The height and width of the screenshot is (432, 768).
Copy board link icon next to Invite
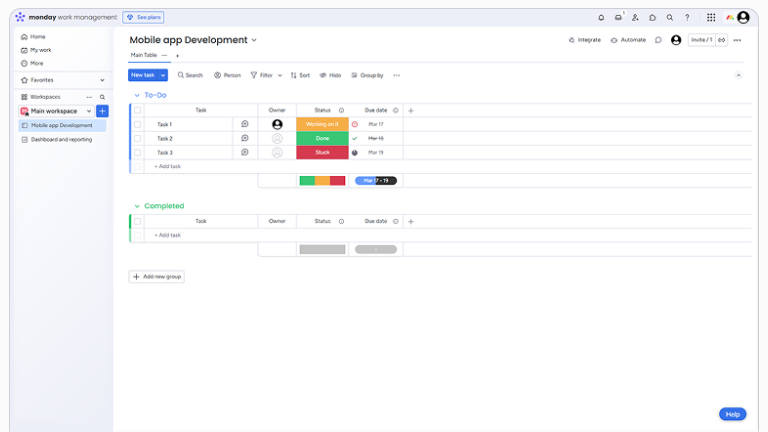(x=721, y=40)
